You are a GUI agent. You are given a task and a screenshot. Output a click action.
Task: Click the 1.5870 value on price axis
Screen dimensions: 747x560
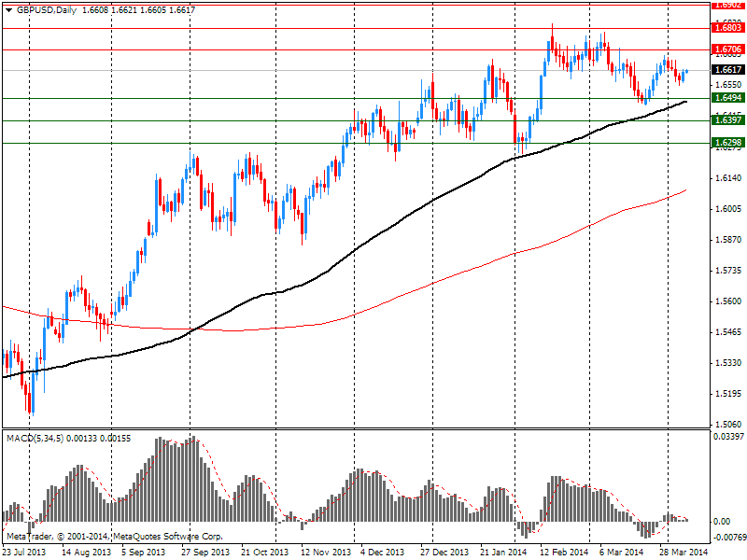[728, 240]
